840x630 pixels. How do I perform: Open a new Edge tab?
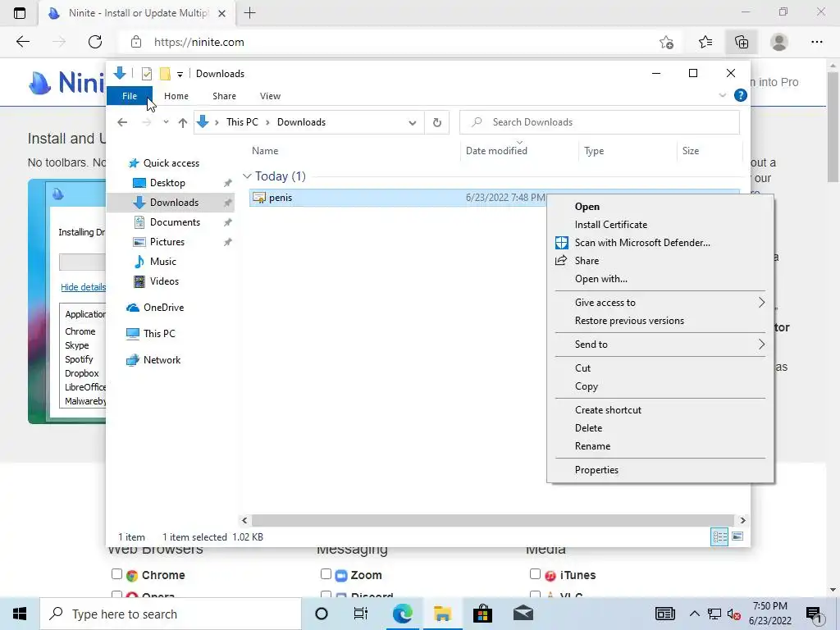tap(249, 13)
